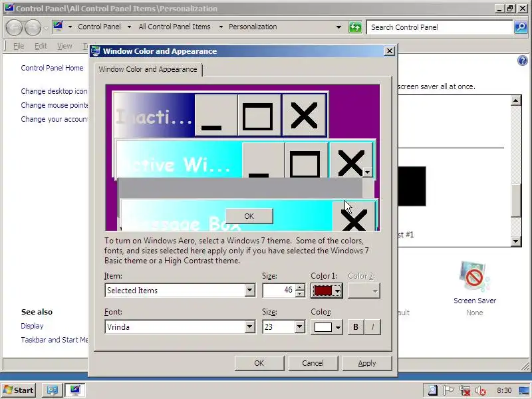
Task: Click the first pinned taskbar icon beside Start
Action: click(53, 390)
